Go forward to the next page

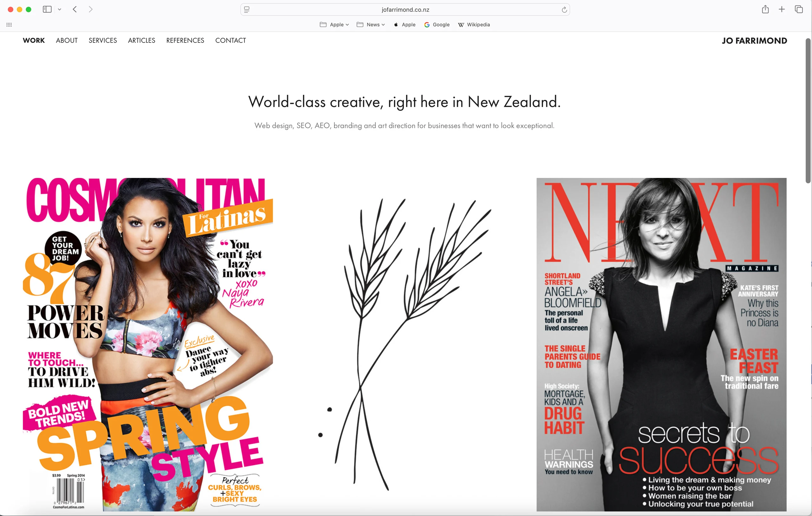coord(90,10)
